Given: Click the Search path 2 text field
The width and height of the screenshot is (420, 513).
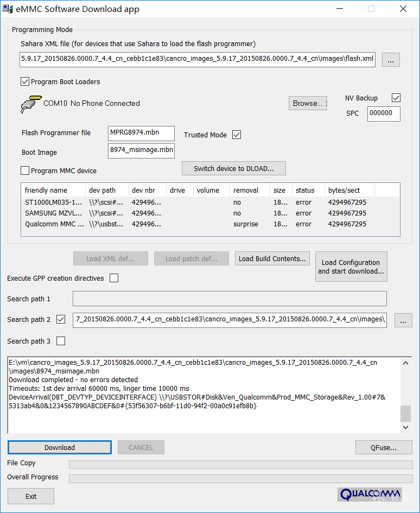Looking at the screenshot, I should [x=230, y=320].
